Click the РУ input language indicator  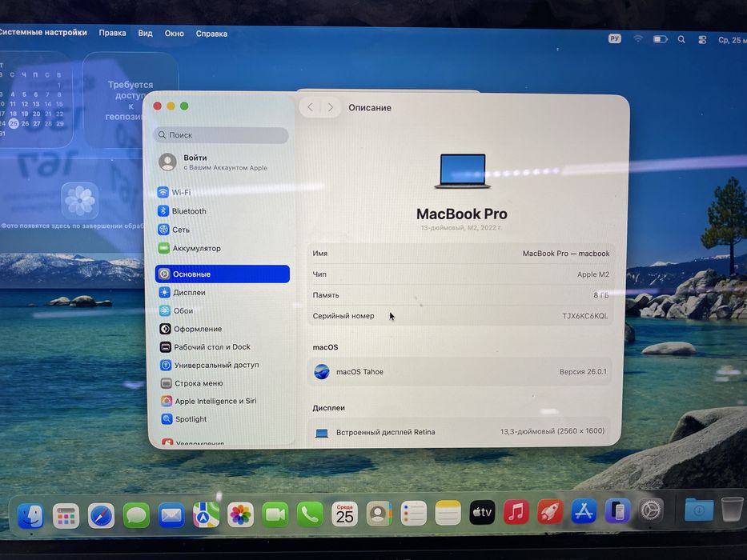click(615, 38)
